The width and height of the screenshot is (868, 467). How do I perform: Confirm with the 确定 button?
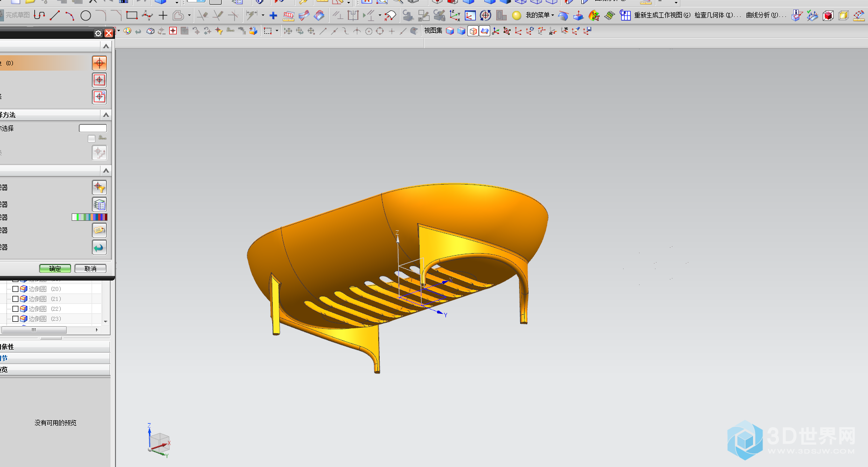(55, 269)
